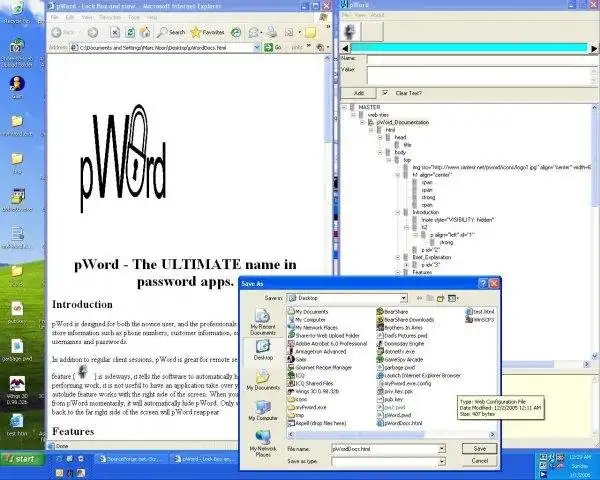Open the File menu in Internet Explorer
The width and height of the screenshot is (600, 480).
[x=55, y=17]
